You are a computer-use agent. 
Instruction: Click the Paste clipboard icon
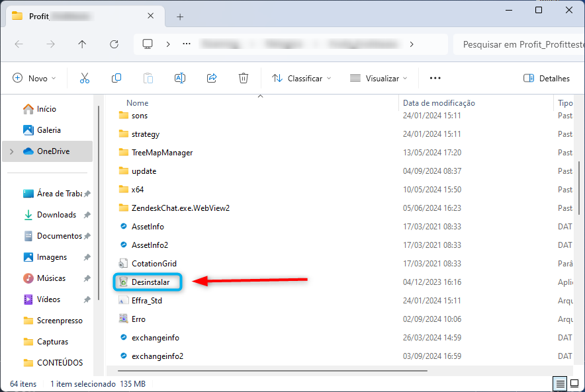(148, 78)
